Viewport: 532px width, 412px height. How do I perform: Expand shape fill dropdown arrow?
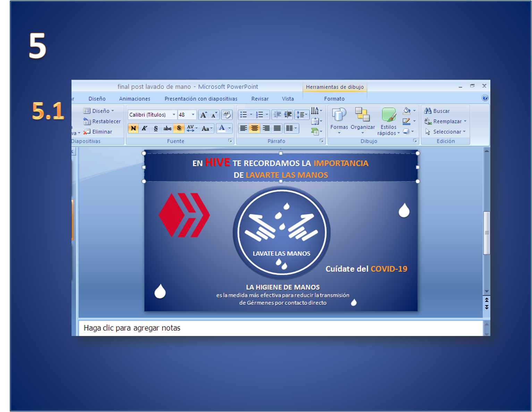[414, 111]
